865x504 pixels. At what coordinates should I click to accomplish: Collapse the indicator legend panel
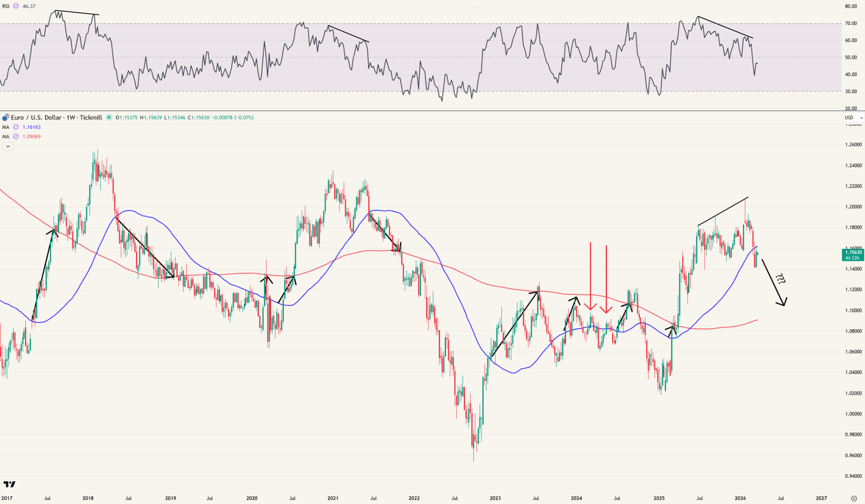tap(8, 146)
